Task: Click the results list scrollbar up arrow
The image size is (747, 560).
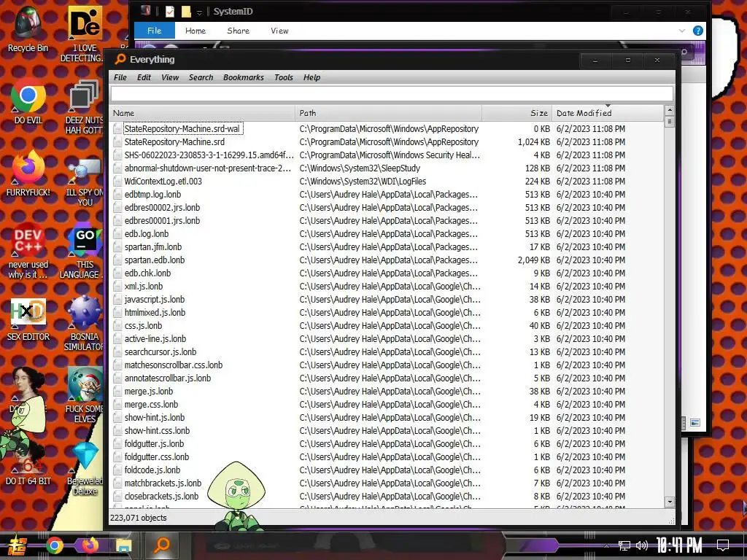Action: pyautogui.click(x=670, y=111)
